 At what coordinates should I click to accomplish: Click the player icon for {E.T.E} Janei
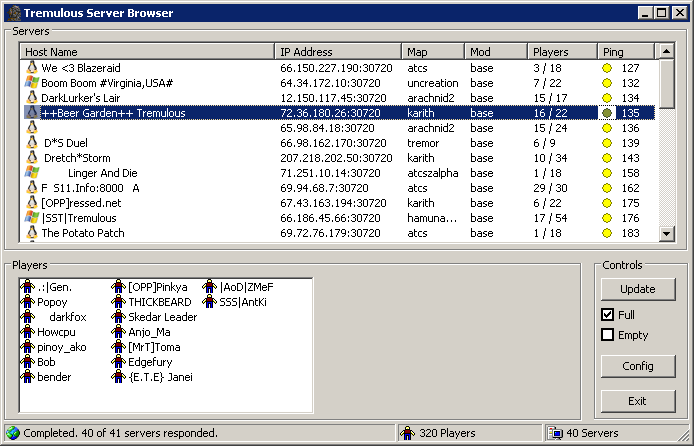click(118, 377)
